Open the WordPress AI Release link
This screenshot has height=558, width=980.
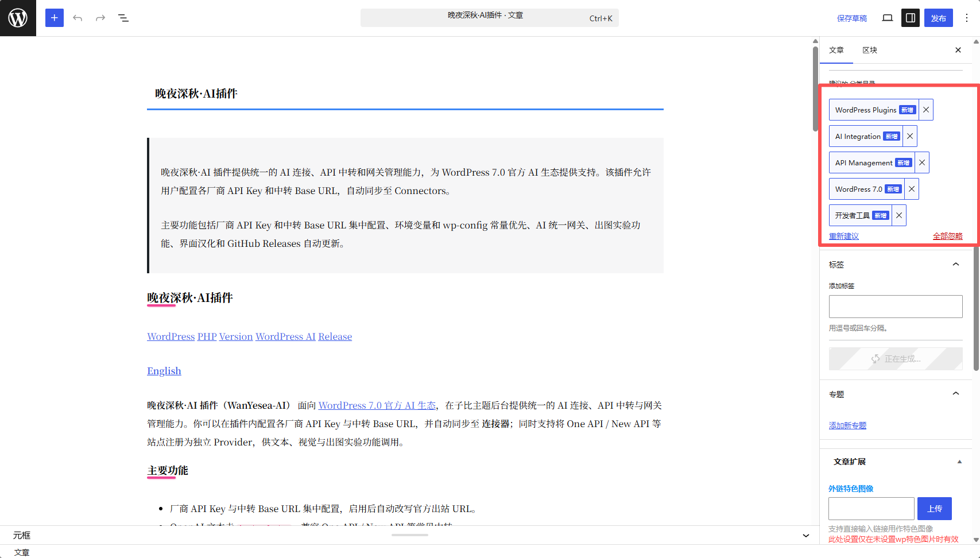point(304,336)
